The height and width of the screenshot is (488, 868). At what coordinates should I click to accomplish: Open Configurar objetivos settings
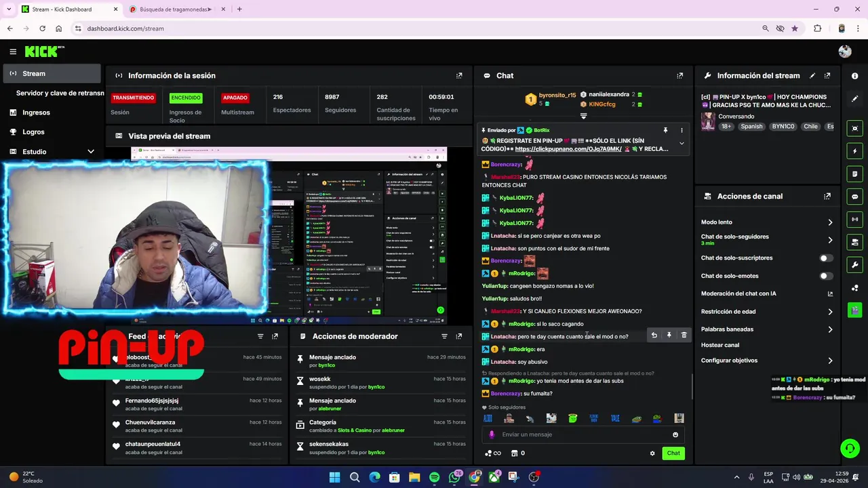coord(767,361)
